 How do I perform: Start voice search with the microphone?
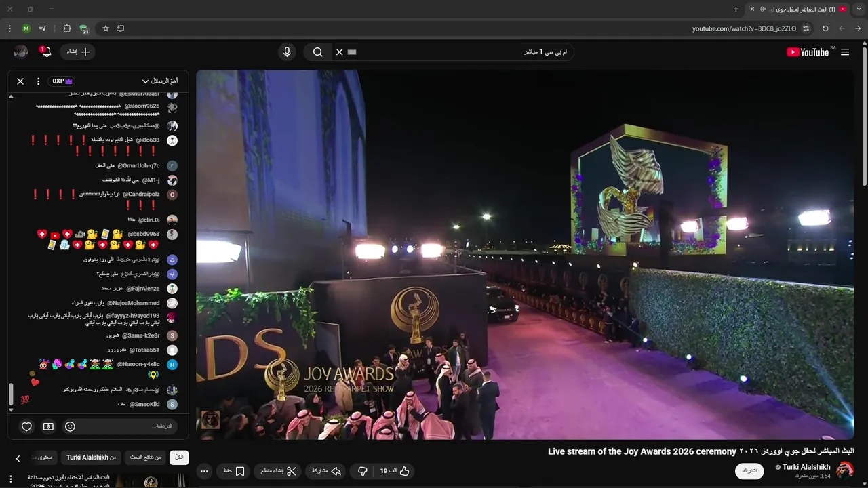287,52
